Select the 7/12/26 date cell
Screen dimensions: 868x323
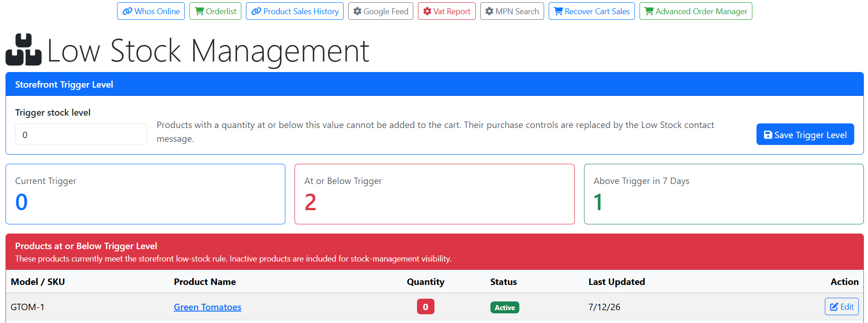point(604,307)
